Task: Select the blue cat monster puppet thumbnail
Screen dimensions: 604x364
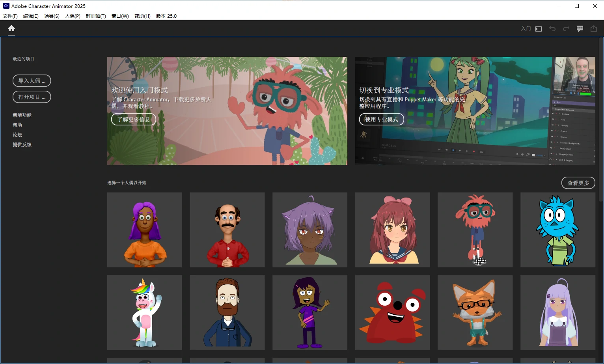Action: [x=557, y=230]
